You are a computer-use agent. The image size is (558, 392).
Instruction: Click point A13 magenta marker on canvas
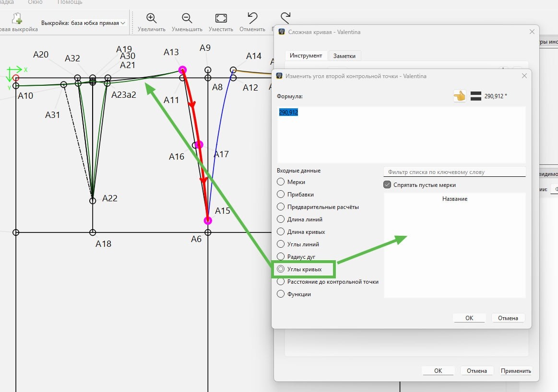pyautogui.click(x=182, y=69)
